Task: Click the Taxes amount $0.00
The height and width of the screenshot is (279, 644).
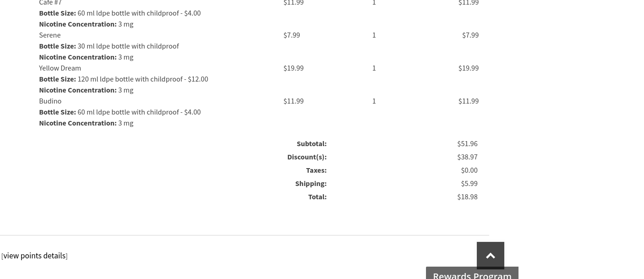Action: [x=469, y=170]
